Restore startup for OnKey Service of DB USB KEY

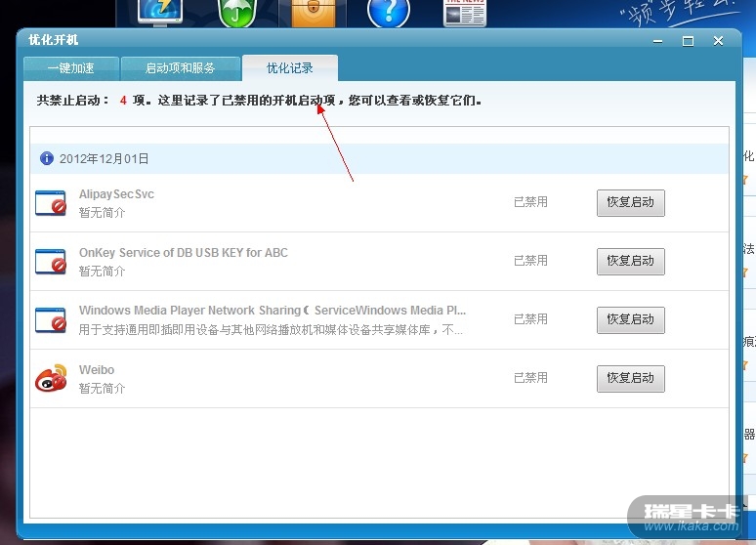click(x=631, y=262)
